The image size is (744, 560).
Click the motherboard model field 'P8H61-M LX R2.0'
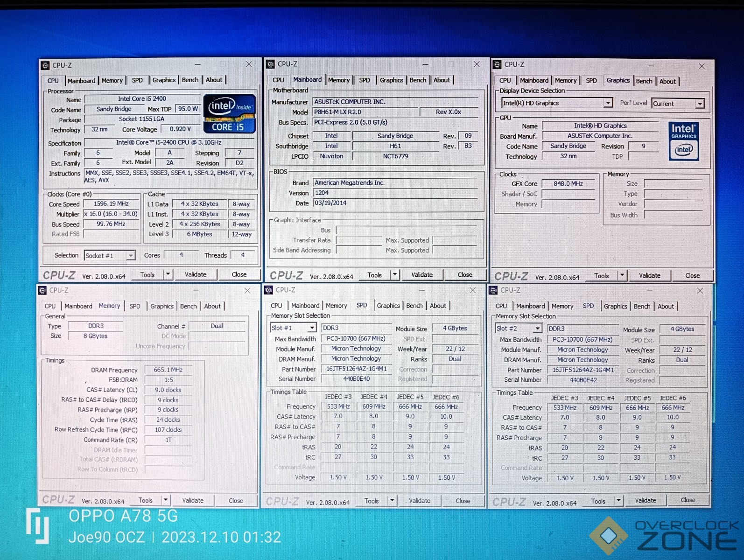click(365, 112)
